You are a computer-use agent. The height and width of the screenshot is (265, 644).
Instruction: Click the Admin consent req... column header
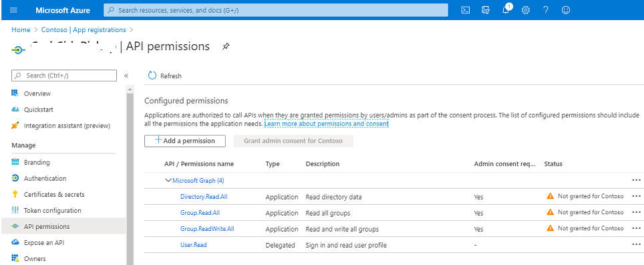(505, 164)
